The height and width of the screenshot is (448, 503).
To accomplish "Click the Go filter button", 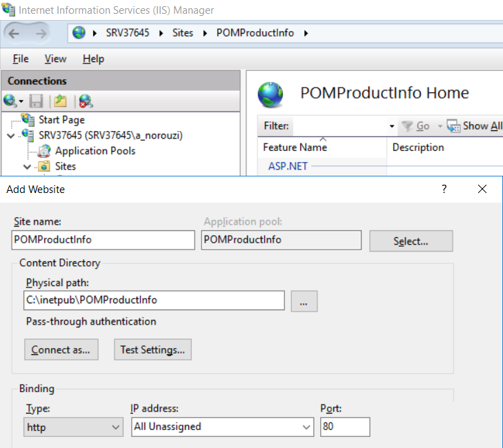I will pyautogui.click(x=415, y=126).
